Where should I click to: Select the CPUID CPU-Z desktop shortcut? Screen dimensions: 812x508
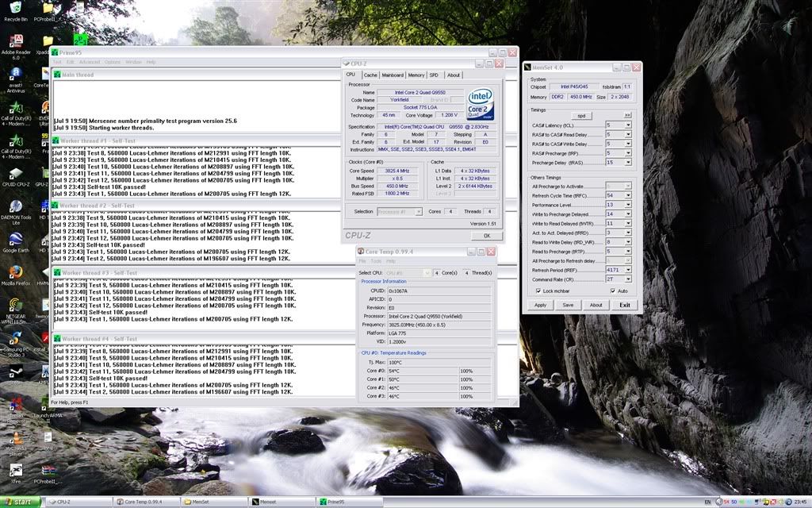click(x=16, y=176)
